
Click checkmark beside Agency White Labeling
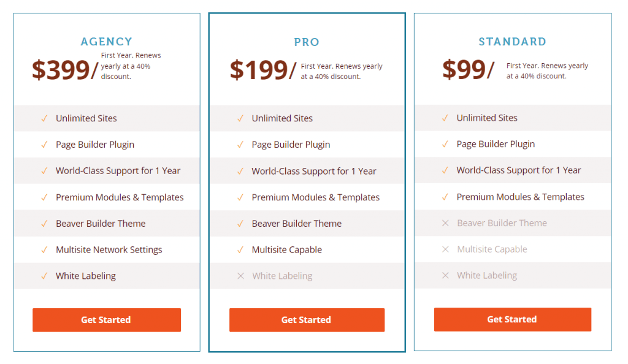[44, 276]
